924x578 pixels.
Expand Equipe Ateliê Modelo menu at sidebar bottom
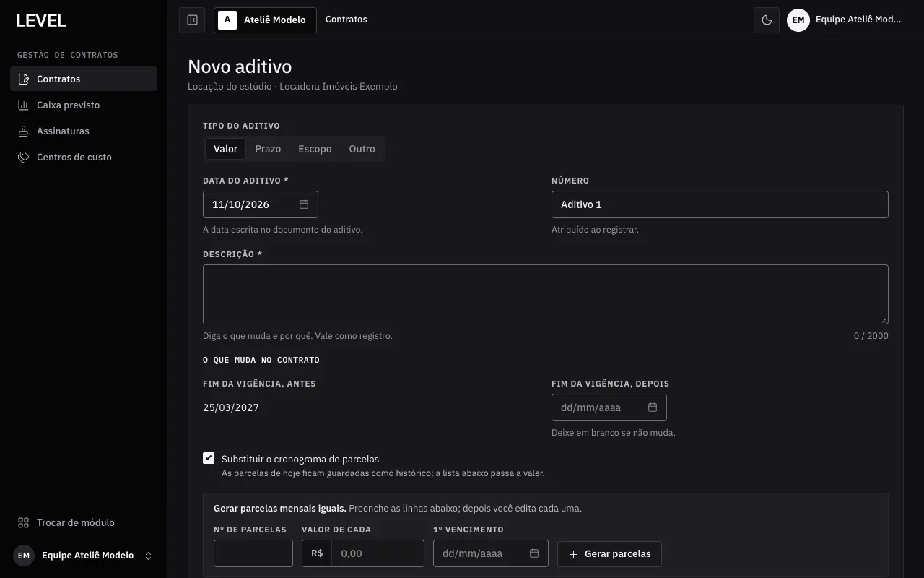(84, 556)
